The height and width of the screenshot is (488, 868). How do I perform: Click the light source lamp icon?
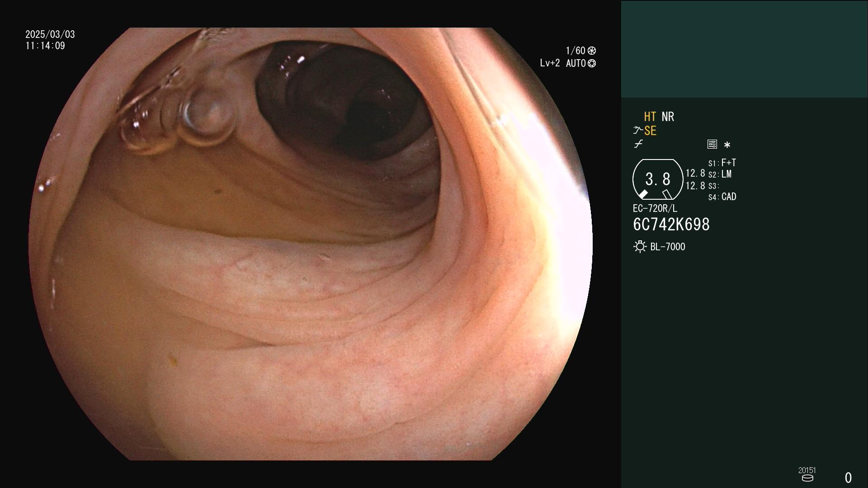(x=640, y=247)
